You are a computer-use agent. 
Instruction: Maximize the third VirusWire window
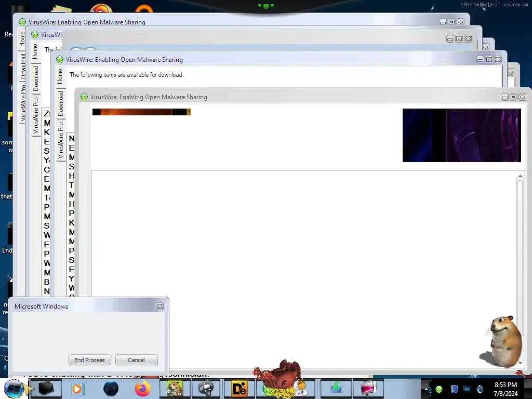(489, 59)
